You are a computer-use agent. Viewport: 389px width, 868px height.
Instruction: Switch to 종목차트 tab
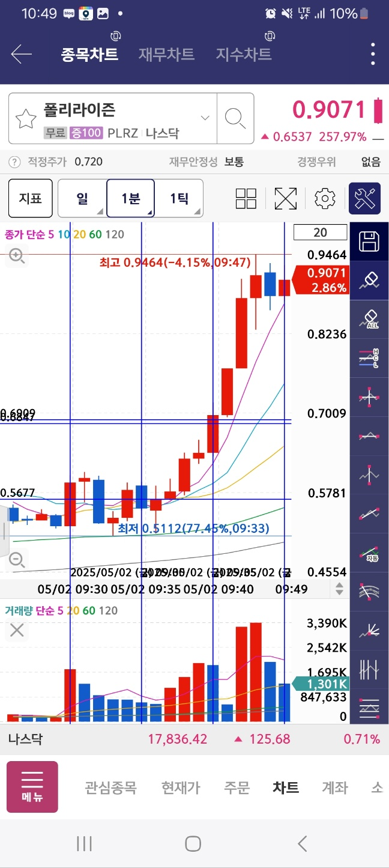coord(89,55)
